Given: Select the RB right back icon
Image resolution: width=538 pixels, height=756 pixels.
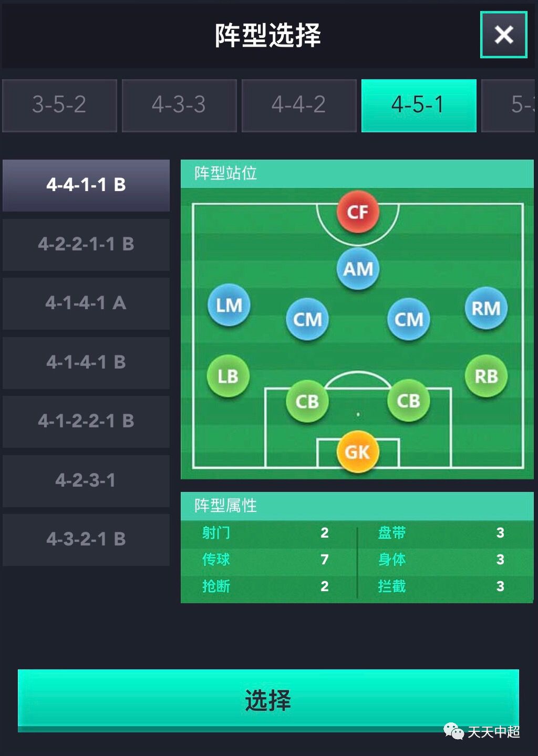Looking at the screenshot, I should 486,376.
